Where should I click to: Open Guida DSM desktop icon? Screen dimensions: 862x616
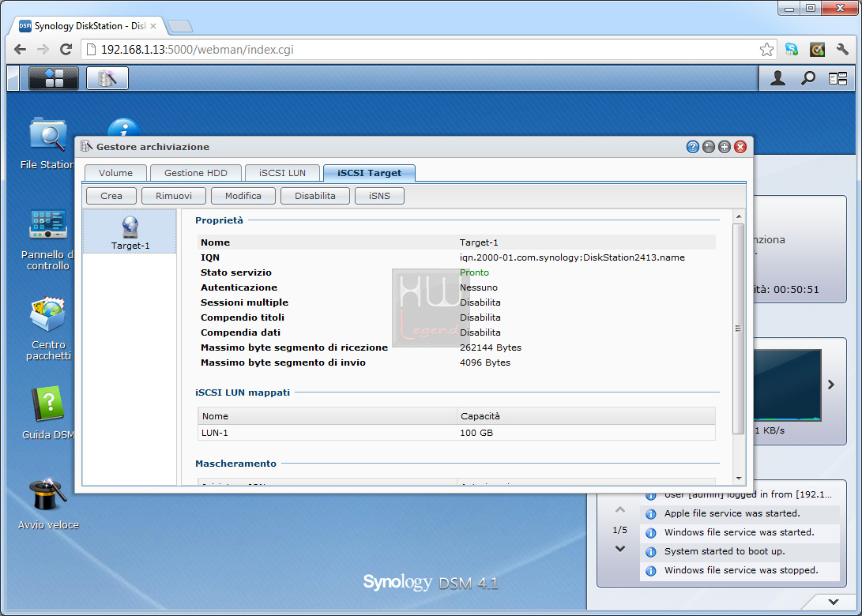point(48,413)
